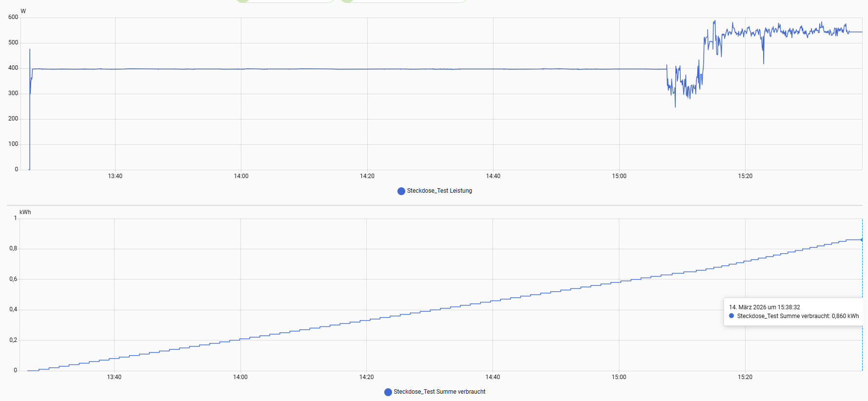Image resolution: width=868 pixels, height=401 pixels.
Task: Hide the Steckdose_Test Summe verbraucht series
Action: (439, 392)
